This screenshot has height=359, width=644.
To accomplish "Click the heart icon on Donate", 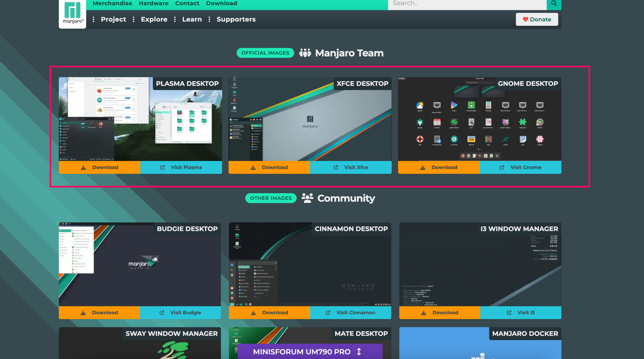I will 525,19.
